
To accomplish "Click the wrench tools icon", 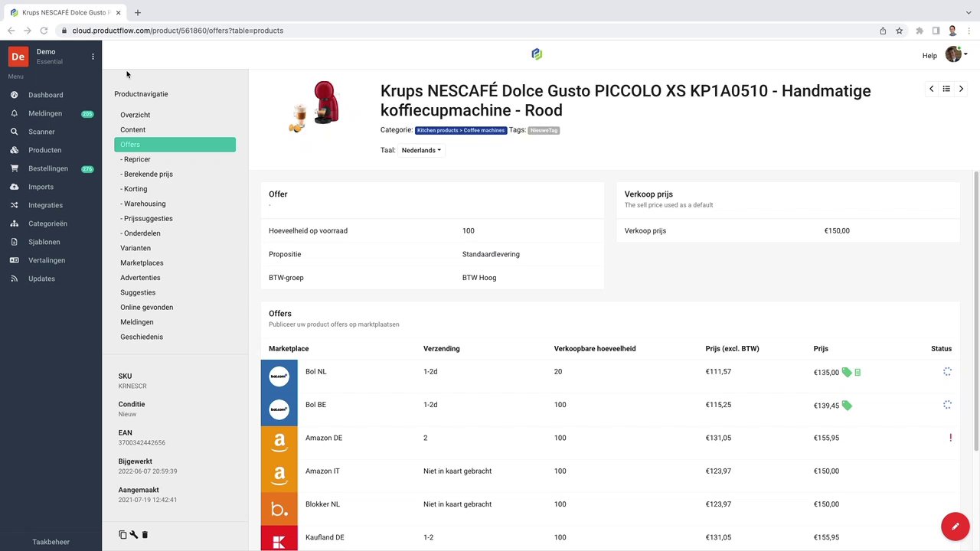I will pos(133,535).
